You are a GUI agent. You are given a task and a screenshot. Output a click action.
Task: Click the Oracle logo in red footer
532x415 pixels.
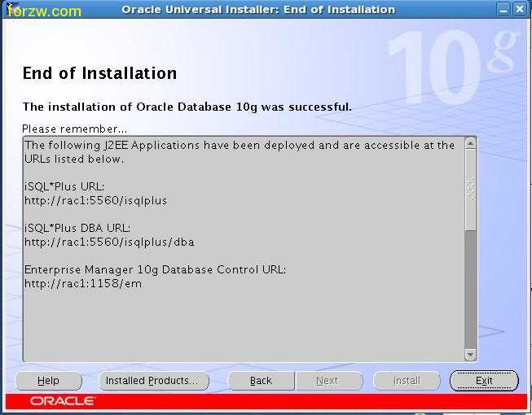[x=63, y=401]
